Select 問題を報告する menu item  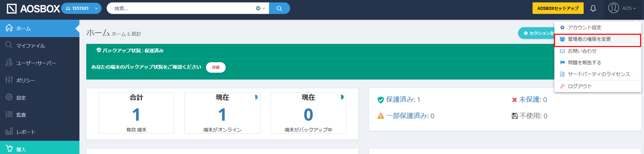click(x=597, y=62)
